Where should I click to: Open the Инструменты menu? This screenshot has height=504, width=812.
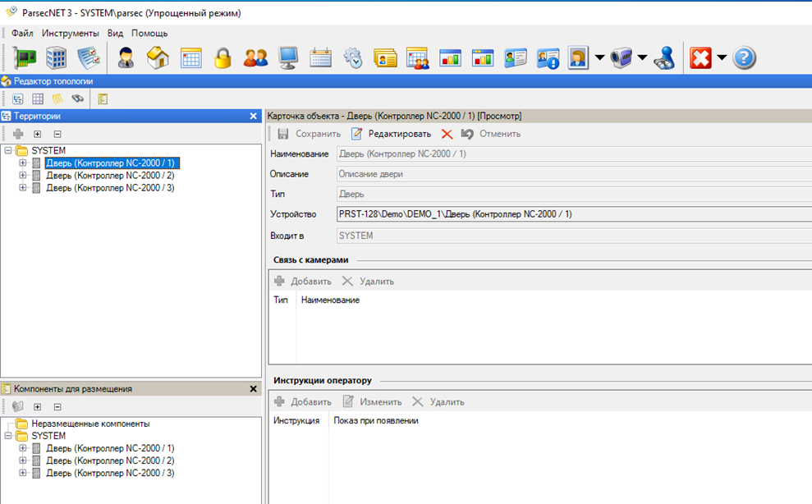pyautogui.click(x=70, y=33)
